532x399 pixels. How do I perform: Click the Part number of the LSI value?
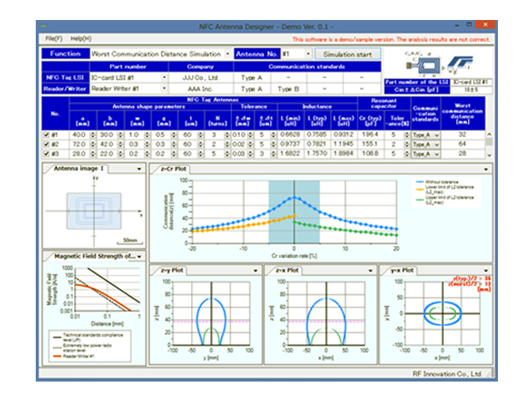471,82
